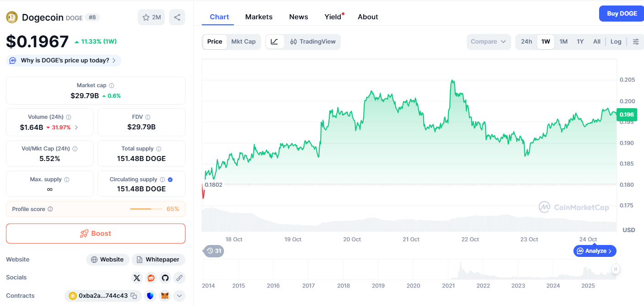
Task: Switch chart to line chart view
Action: pos(274,42)
